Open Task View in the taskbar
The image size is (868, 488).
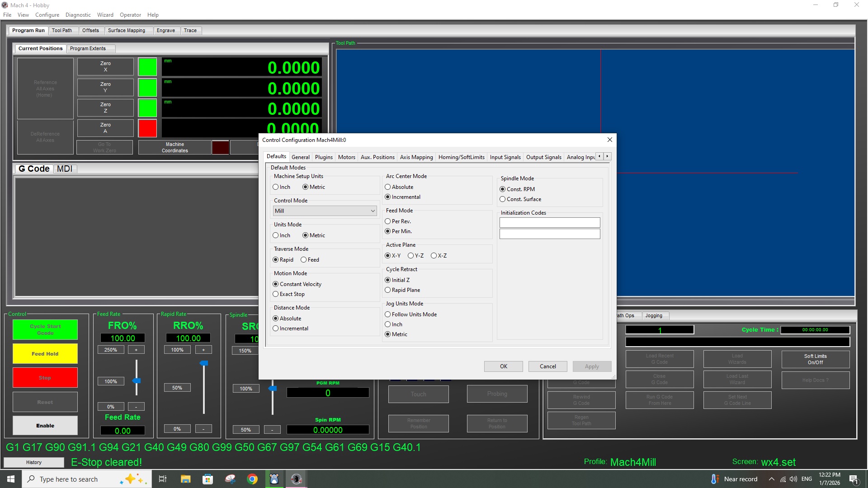click(x=163, y=479)
